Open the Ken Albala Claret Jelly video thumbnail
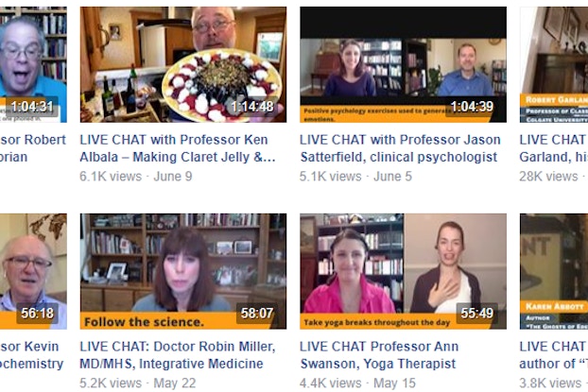Viewport: 588px width, 392px height. 183,64
